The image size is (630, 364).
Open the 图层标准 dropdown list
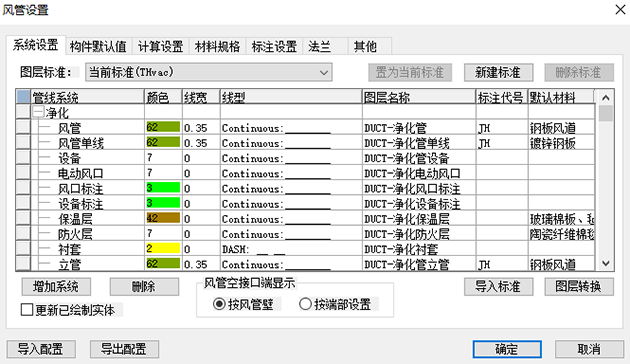209,72
